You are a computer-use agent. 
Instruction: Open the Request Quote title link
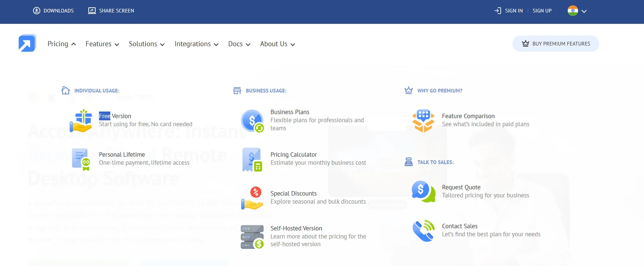pyautogui.click(x=461, y=187)
